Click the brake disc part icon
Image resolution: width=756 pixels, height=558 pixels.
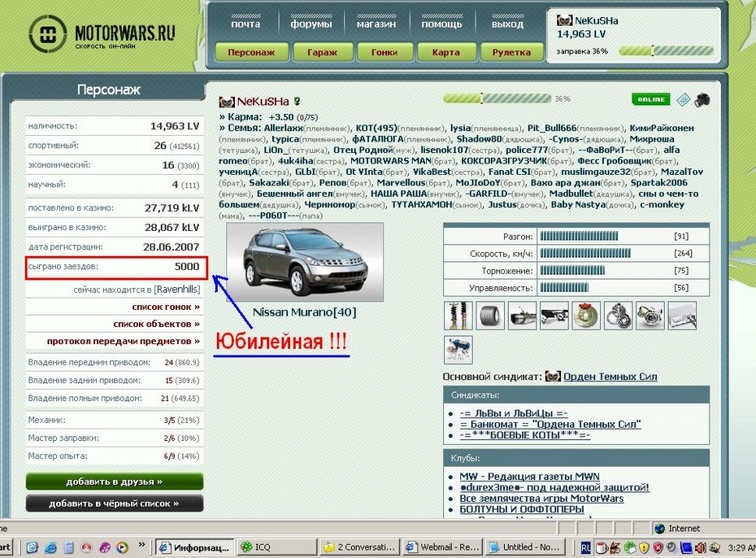[586, 316]
